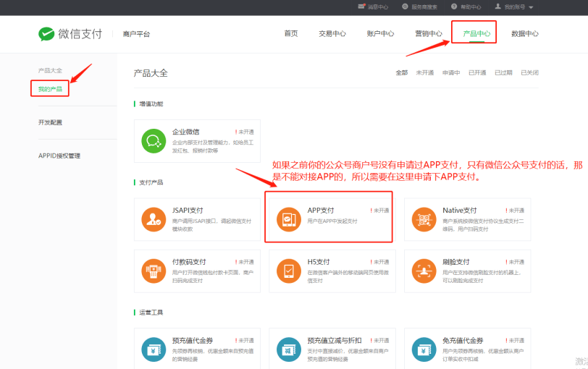Screen dimensions: 588x369
Task: Click the H5支付 orange tablet icon
Action: [x=289, y=271]
